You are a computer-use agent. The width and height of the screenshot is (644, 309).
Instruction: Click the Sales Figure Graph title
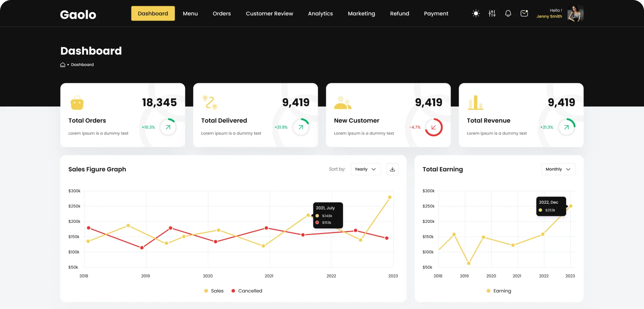click(x=97, y=169)
